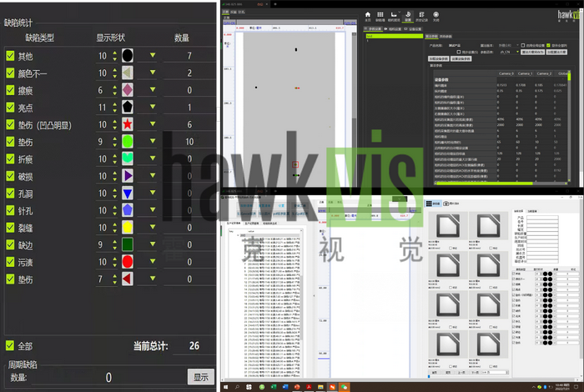
Task: Open File Explorer from the taskbar
Action: (320, 387)
